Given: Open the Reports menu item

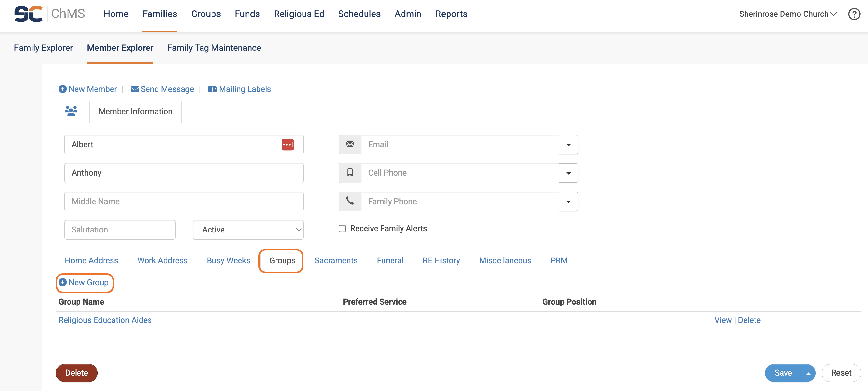Looking at the screenshot, I should pos(451,14).
